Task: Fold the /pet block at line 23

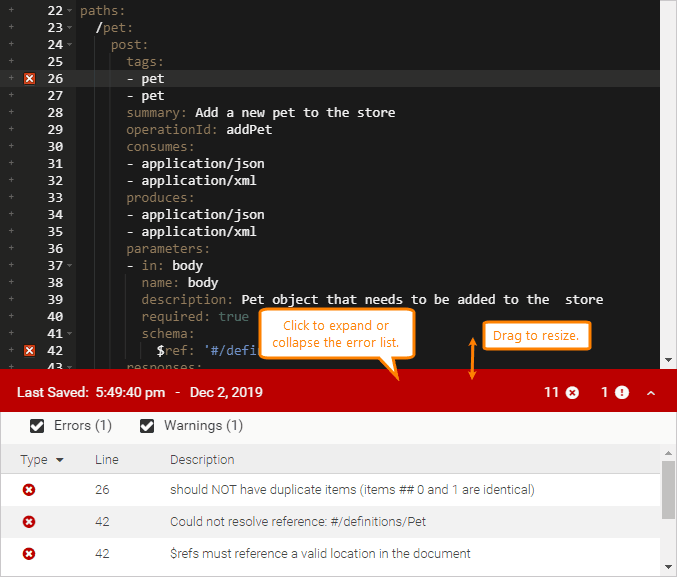Action: (x=70, y=27)
